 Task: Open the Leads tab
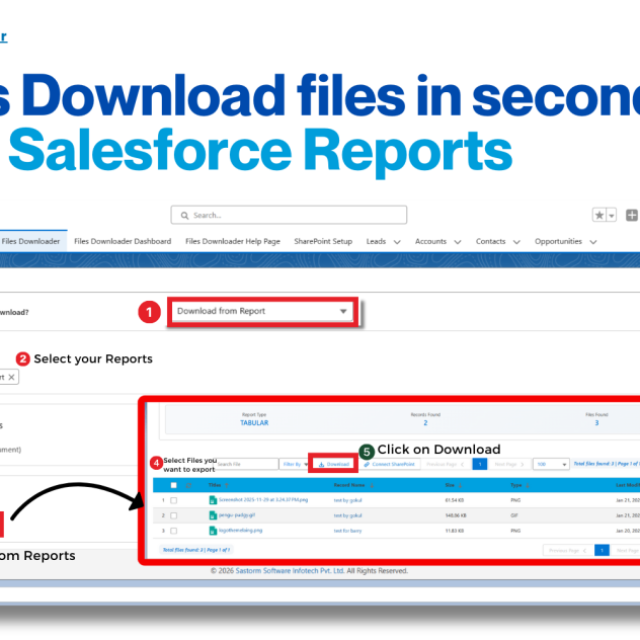pyautogui.click(x=376, y=241)
